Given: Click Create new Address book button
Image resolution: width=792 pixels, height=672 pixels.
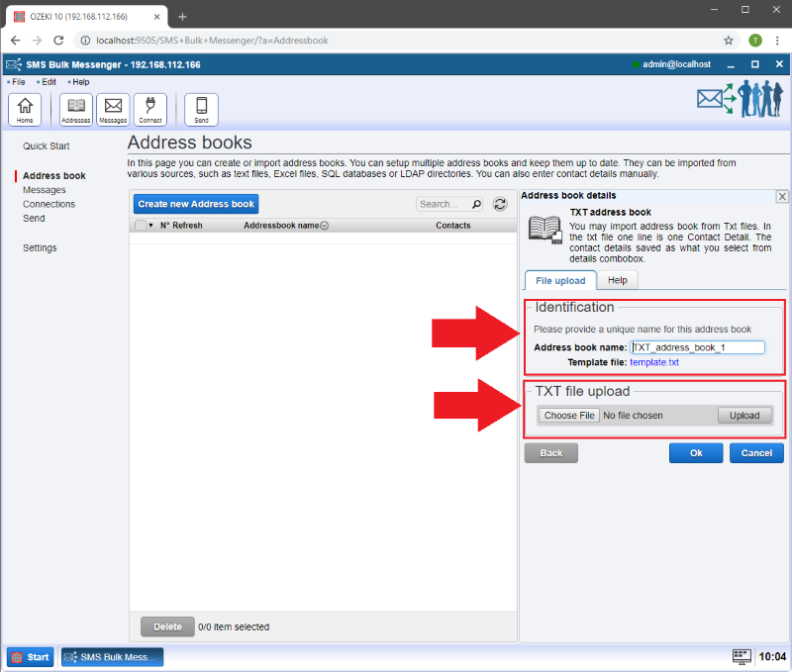Looking at the screenshot, I should point(196,204).
